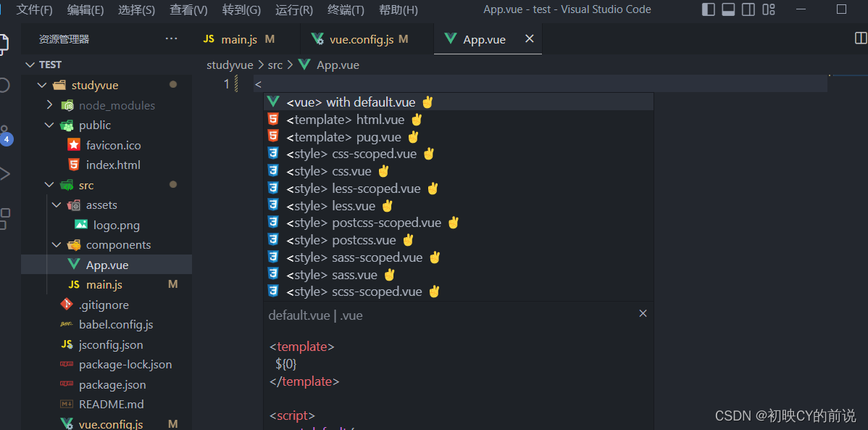Select App.vue in the explorer tree
868x430 pixels.
pyautogui.click(x=107, y=265)
